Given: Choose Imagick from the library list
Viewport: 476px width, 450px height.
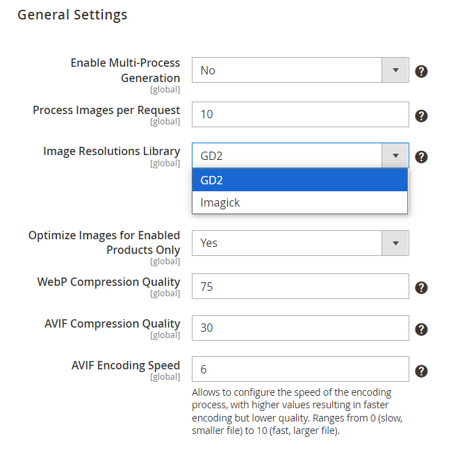Looking at the screenshot, I should pyautogui.click(x=299, y=202).
